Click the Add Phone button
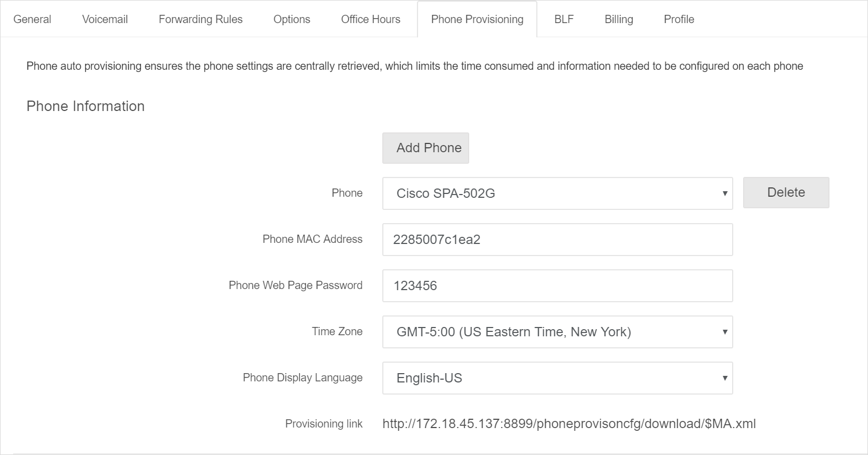 [426, 148]
